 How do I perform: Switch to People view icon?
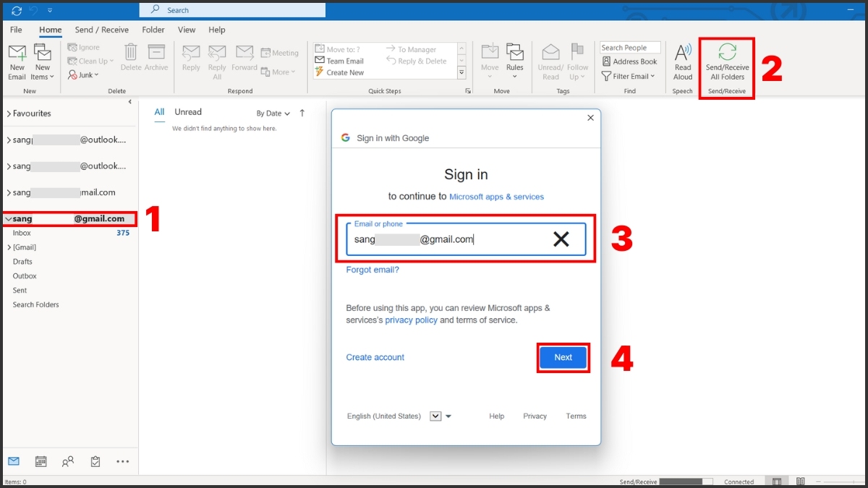[x=68, y=461]
